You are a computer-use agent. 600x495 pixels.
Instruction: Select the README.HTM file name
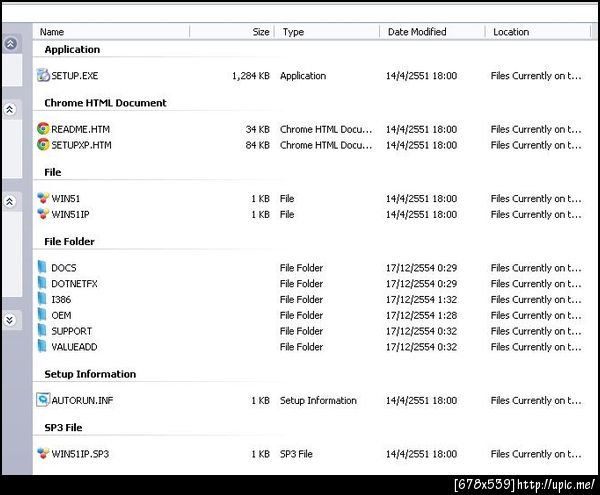pos(80,129)
